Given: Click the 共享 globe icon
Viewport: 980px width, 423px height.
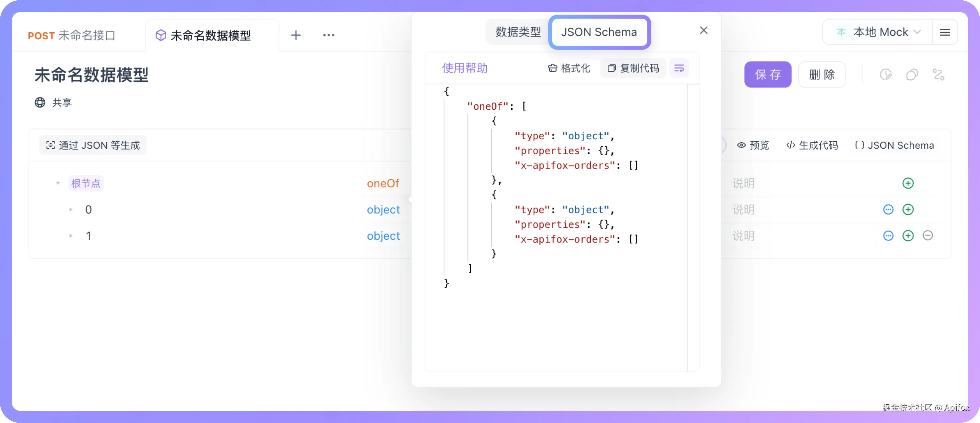Looking at the screenshot, I should pyautogui.click(x=40, y=102).
